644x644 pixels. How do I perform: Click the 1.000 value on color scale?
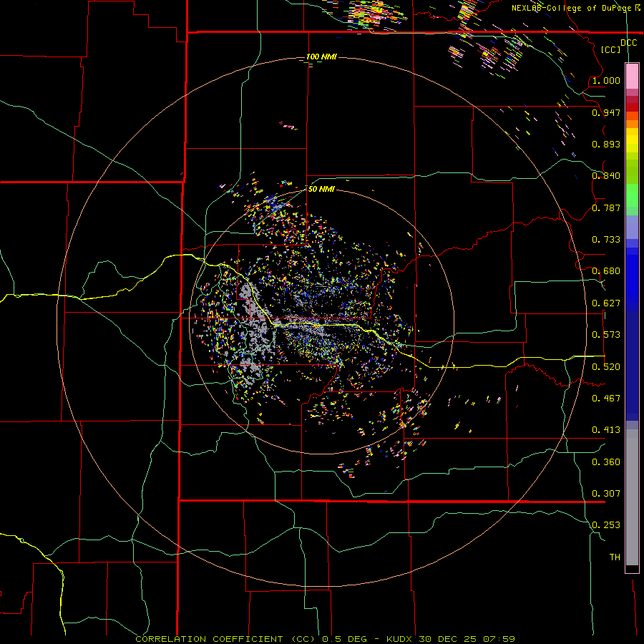click(x=606, y=80)
